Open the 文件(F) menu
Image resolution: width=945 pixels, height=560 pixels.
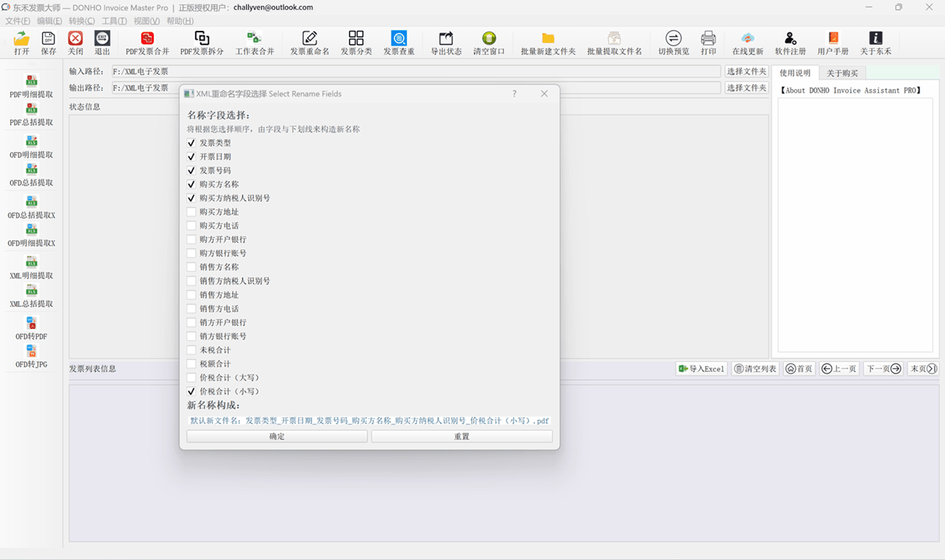point(18,21)
